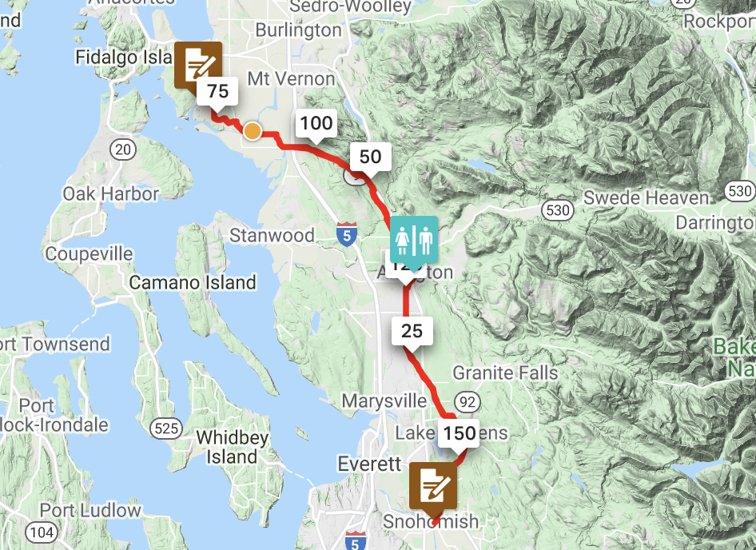Screen dimensions: 756x550
Task: Select the mile 50 distance marker
Action: (370, 157)
